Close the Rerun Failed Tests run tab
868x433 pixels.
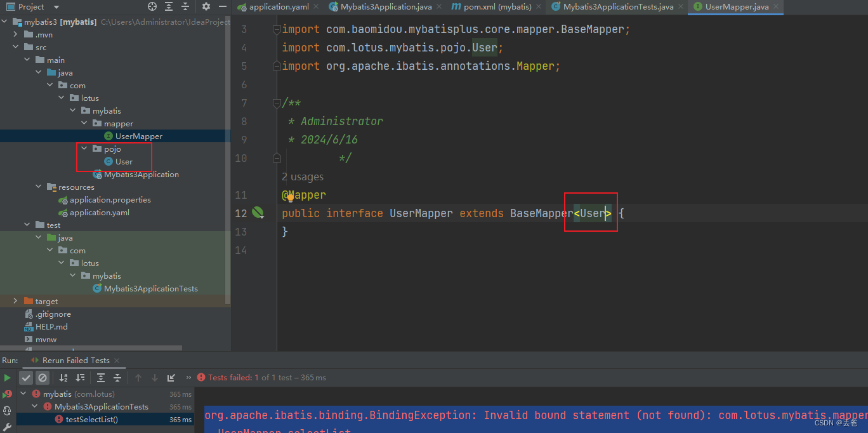[115, 361]
